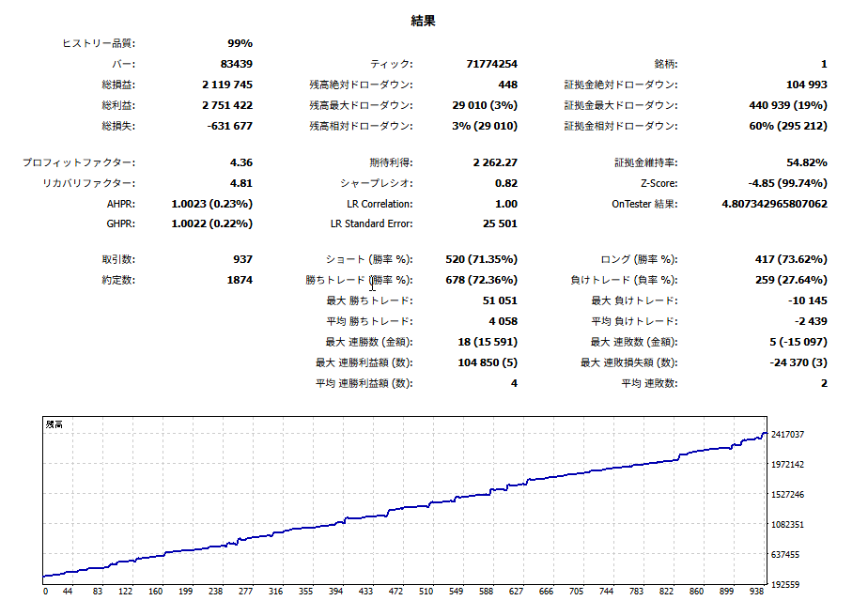This screenshot has width=868, height=616.
Task: Click equity relative drawdown 60% (295 212)
Action: coord(788,126)
